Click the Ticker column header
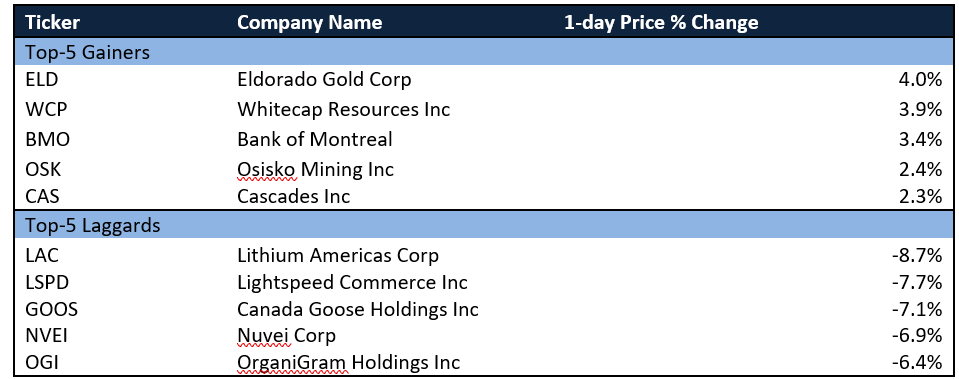The image size is (959, 379). coord(53,23)
